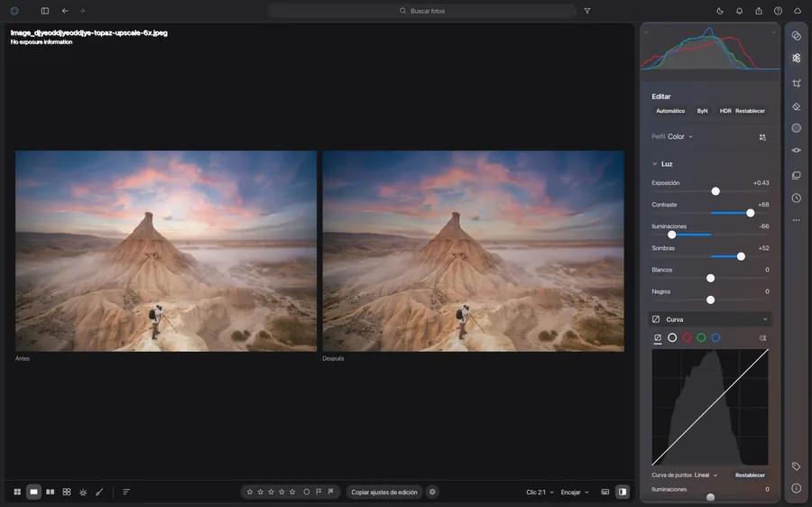This screenshot has height=507, width=812.
Task: Click the Exposición slider handle
Action: click(x=715, y=191)
